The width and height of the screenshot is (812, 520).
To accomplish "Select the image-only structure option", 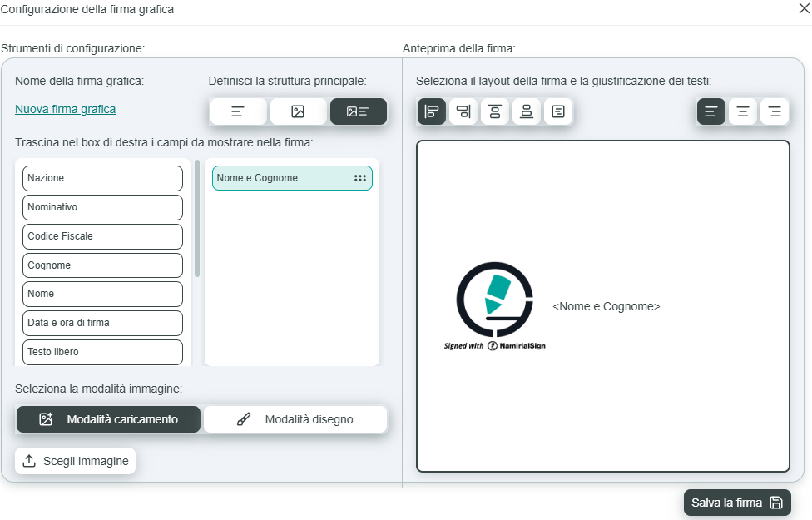I will pos(298,111).
